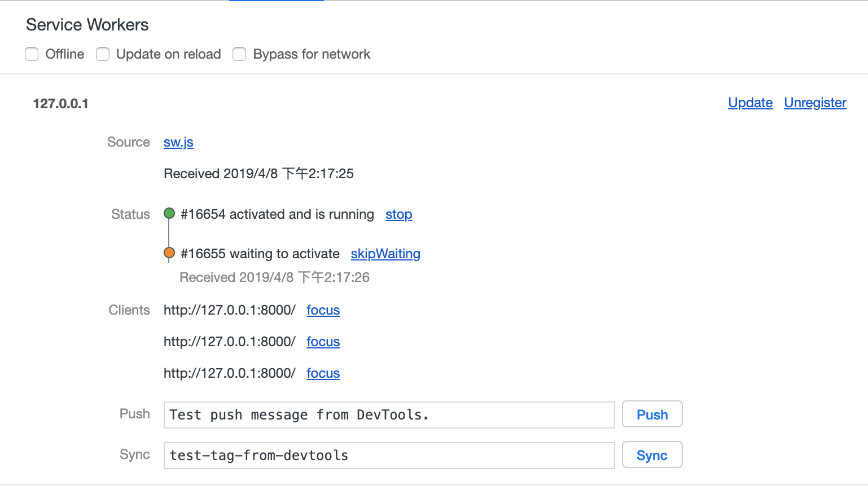
Task: Click green status dot of #16654
Action: [169, 213]
